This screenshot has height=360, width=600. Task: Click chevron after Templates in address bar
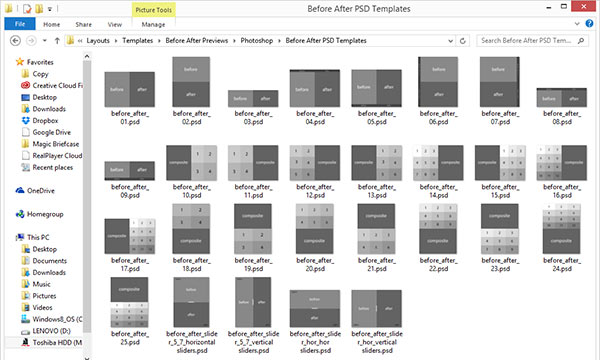(x=159, y=41)
